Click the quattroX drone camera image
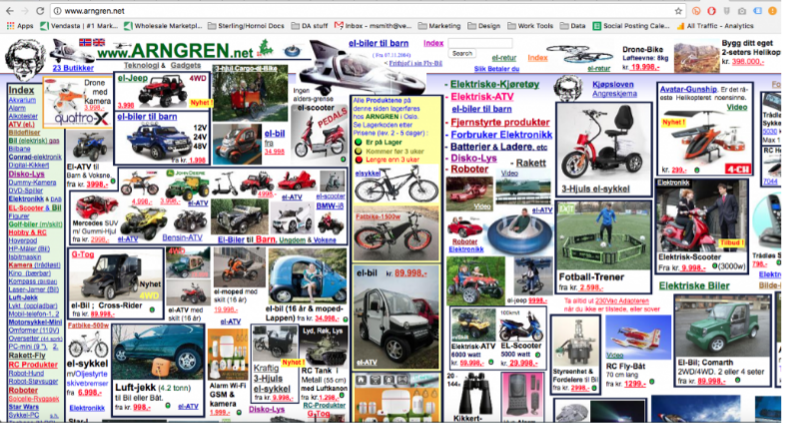 click(76, 103)
